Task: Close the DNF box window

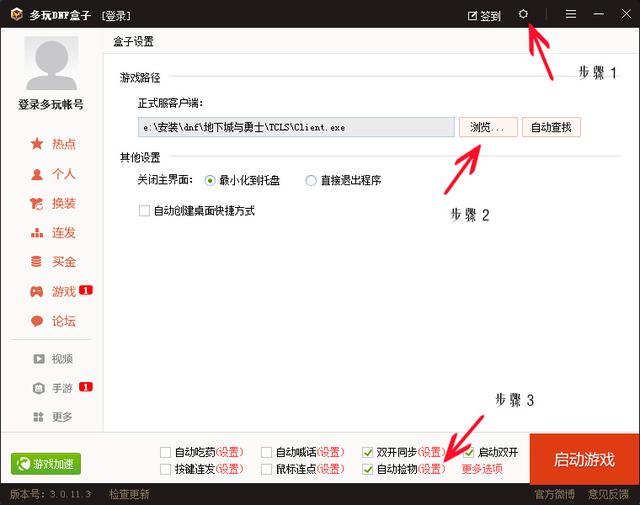Action: pyautogui.click(x=626, y=14)
